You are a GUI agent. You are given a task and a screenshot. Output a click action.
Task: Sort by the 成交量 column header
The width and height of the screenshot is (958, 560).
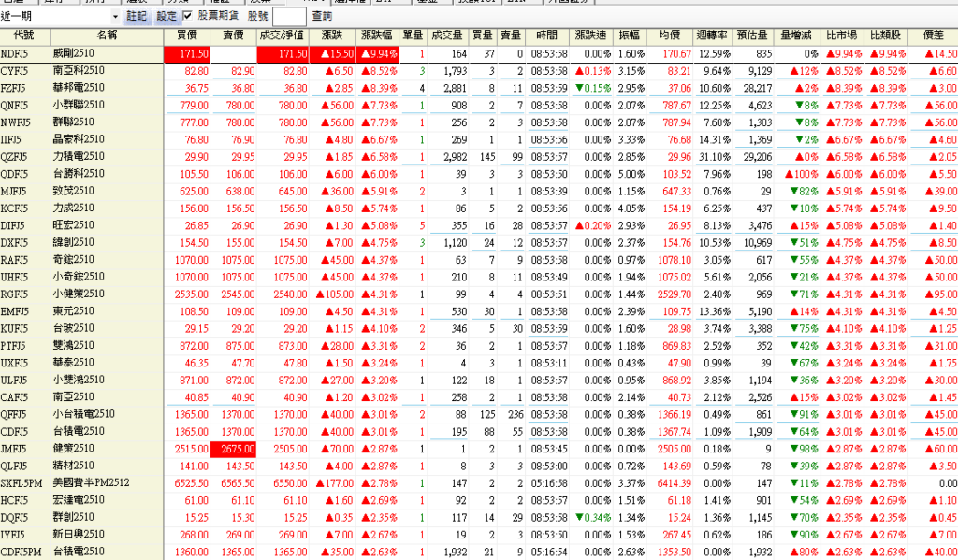[448, 35]
